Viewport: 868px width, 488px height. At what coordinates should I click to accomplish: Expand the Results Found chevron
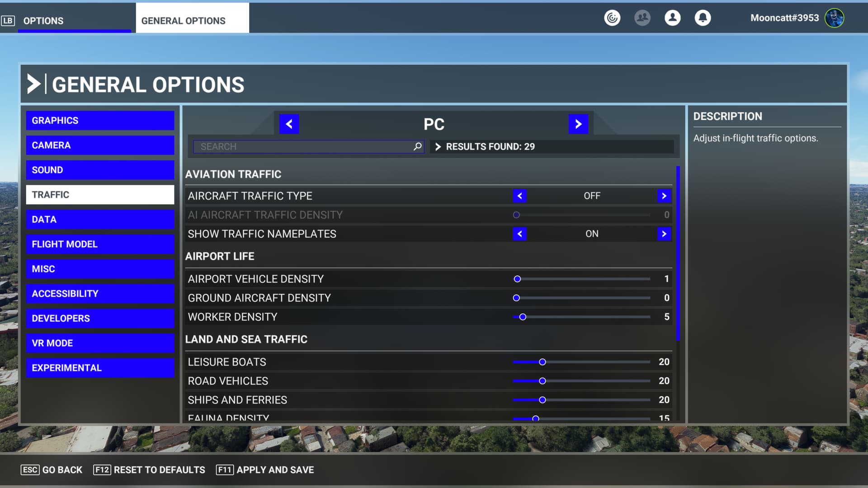pos(438,147)
